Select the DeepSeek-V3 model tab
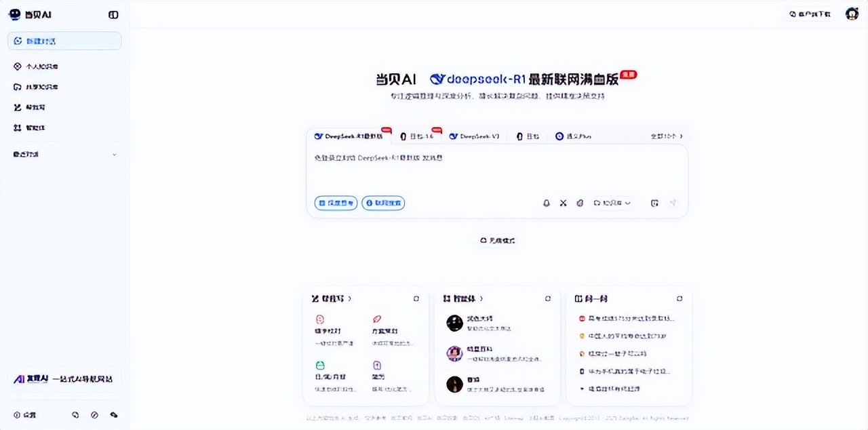This screenshot has width=868, height=430. [475, 136]
